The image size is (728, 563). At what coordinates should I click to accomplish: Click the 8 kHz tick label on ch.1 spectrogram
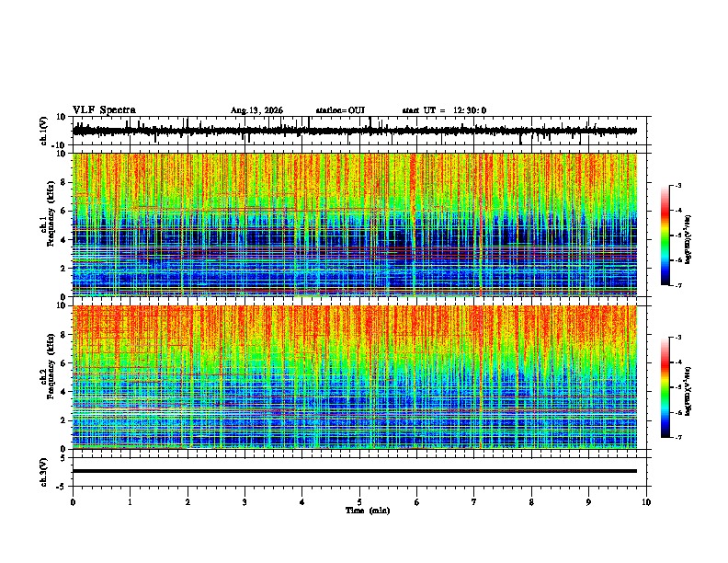(64, 182)
